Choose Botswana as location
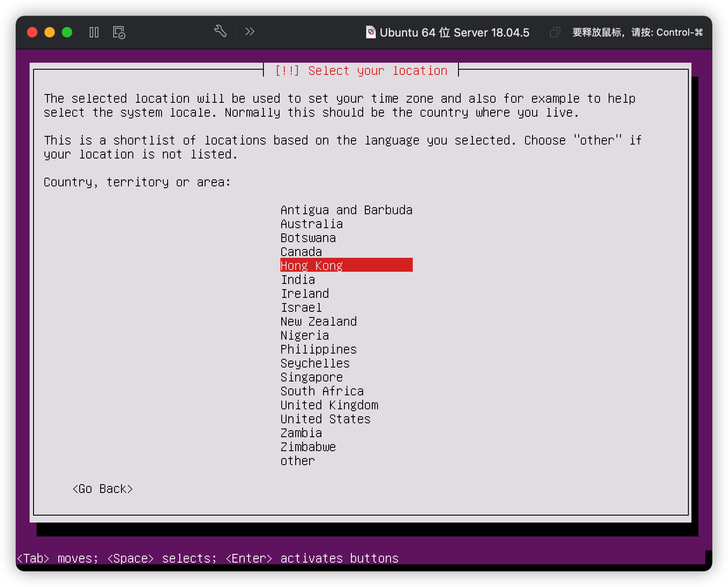728x587 pixels. pos(347,238)
